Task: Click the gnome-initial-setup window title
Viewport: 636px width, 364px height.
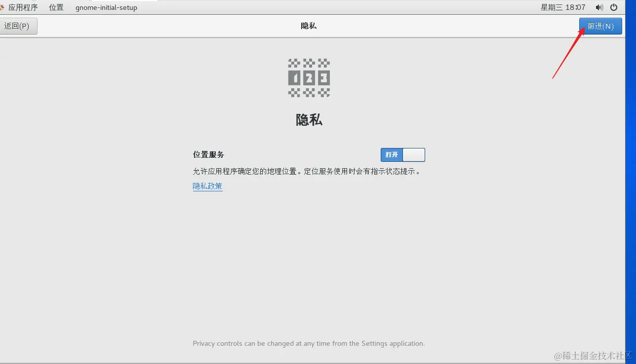Action: 106,7
